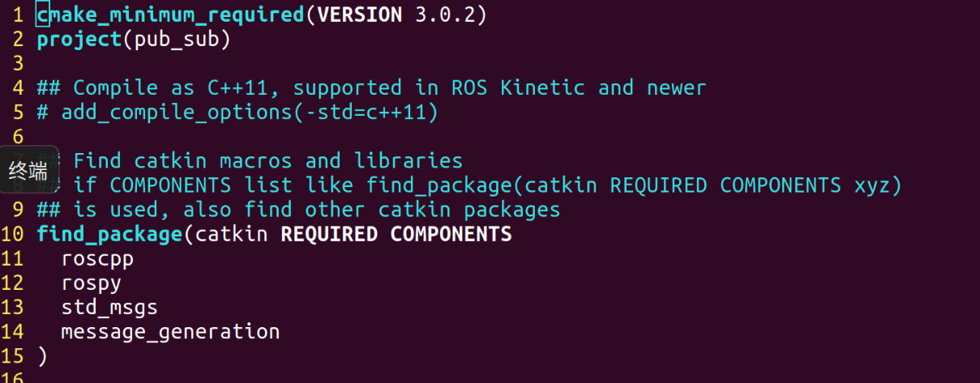The height and width of the screenshot is (383, 980).
Task: Click "Find catkin macros and libraries" comment
Action: point(267,160)
